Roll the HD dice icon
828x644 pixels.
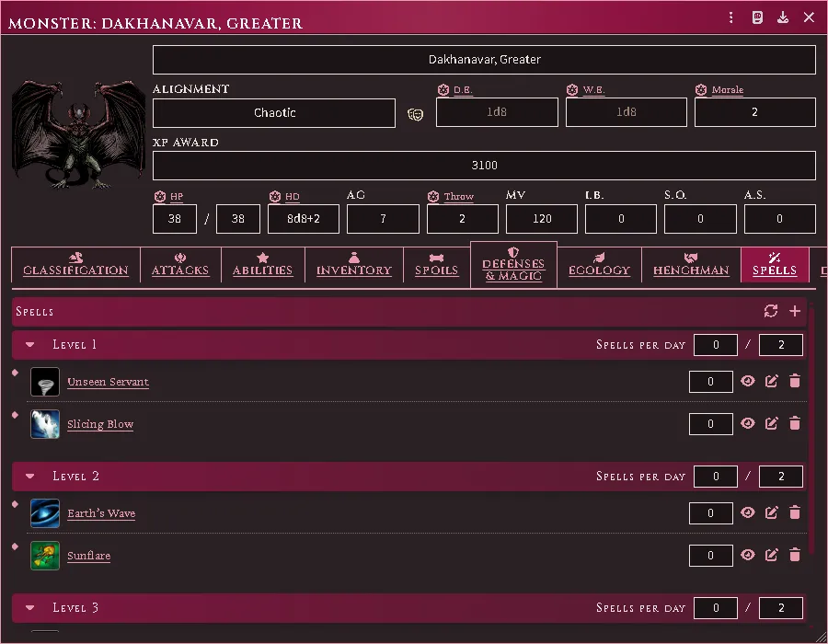[275, 196]
